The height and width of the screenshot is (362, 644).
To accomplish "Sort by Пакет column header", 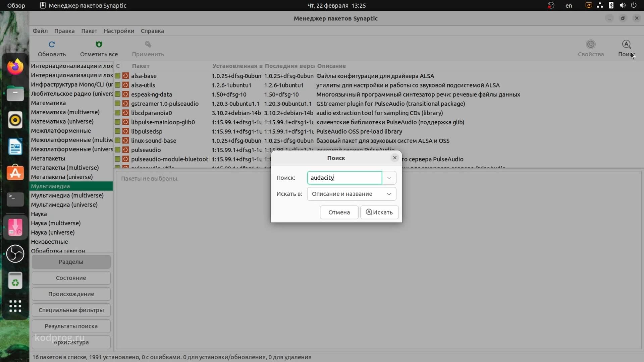I will click(x=141, y=66).
